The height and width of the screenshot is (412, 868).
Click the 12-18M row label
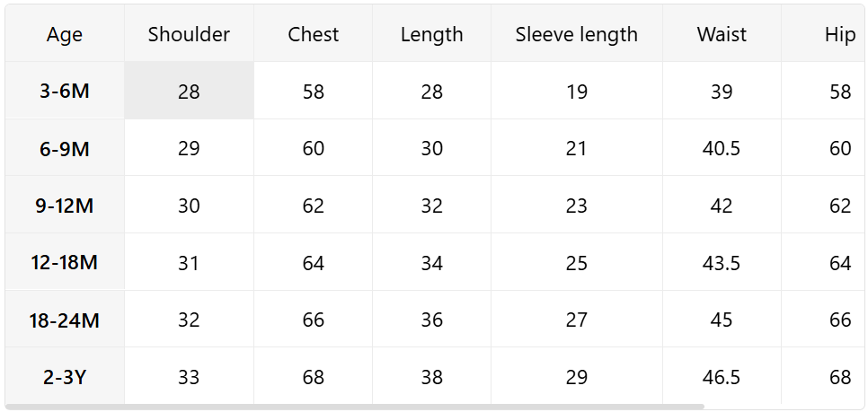tap(65, 261)
